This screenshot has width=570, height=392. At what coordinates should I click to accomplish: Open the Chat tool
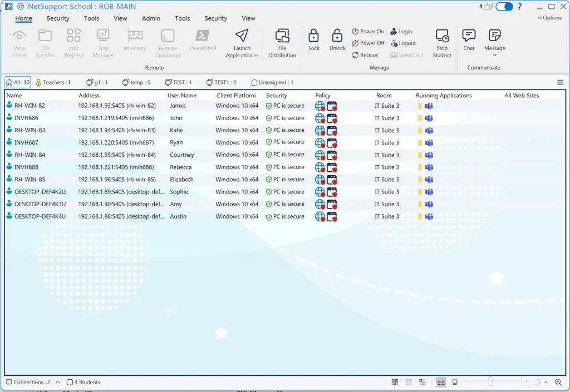469,40
